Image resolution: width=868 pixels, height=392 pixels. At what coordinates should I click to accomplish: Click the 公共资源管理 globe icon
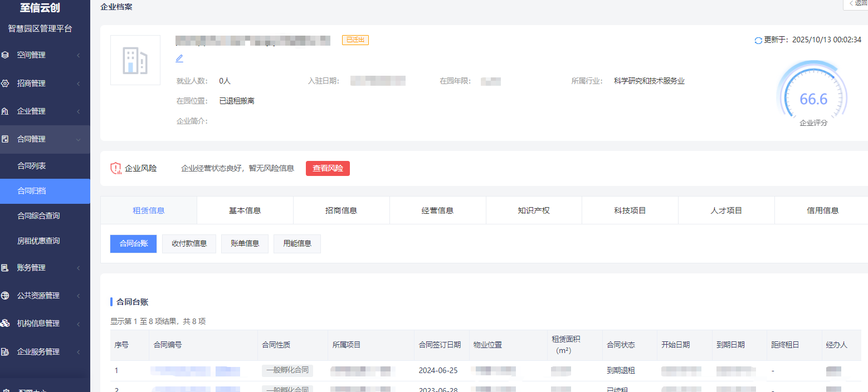6,296
